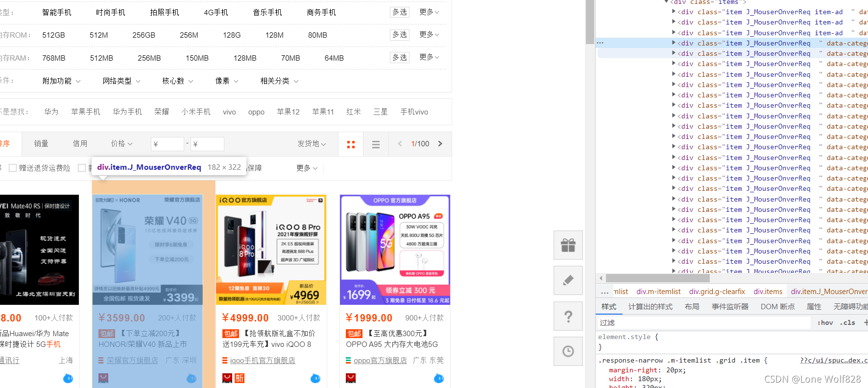868x388 pixels.
Task: Open 发货地 location dropdown
Action: [x=312, y=143]
